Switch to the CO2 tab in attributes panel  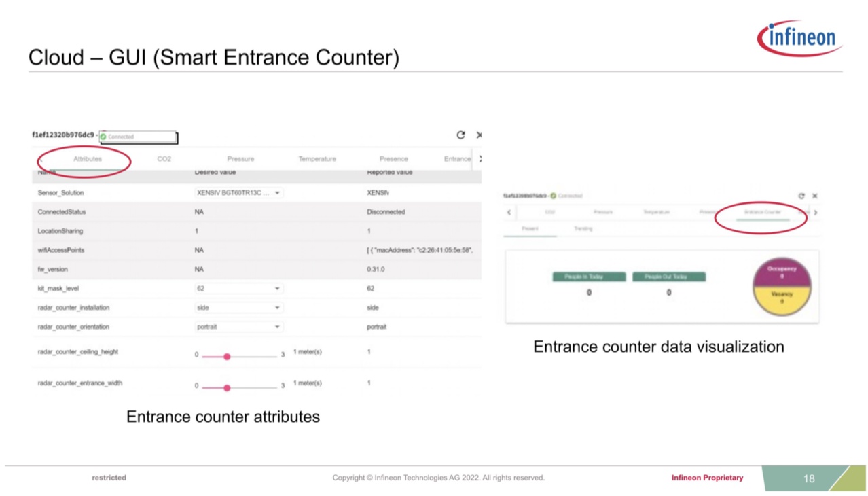pyautogui.click(x=164, y=159)
